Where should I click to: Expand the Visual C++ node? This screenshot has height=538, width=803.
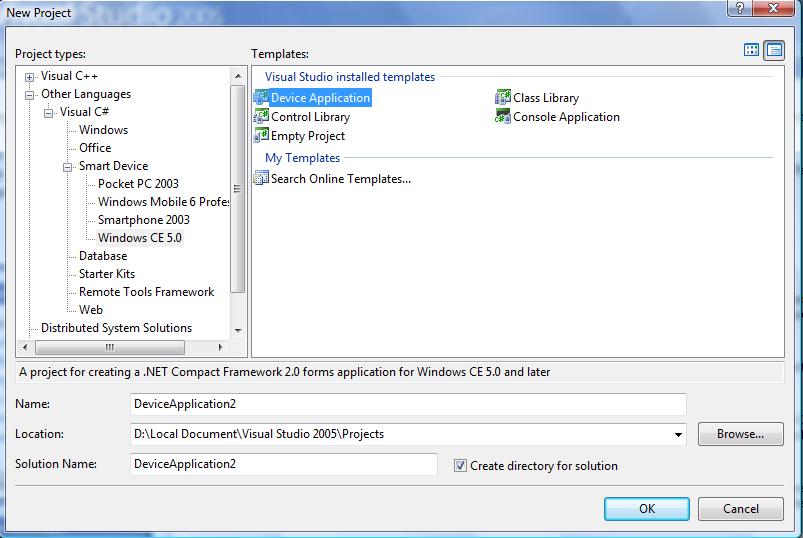(29, 77)
